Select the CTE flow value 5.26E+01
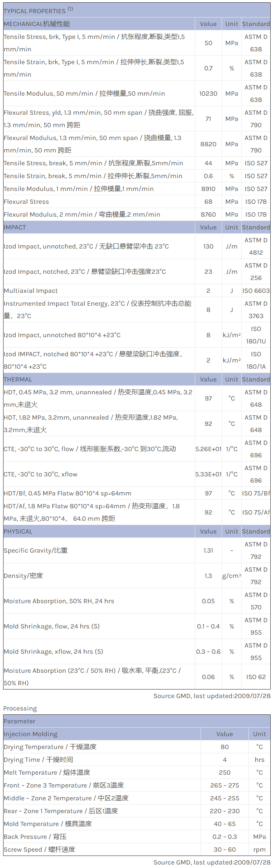Screen dimensions: 273x868 point(208,449)
